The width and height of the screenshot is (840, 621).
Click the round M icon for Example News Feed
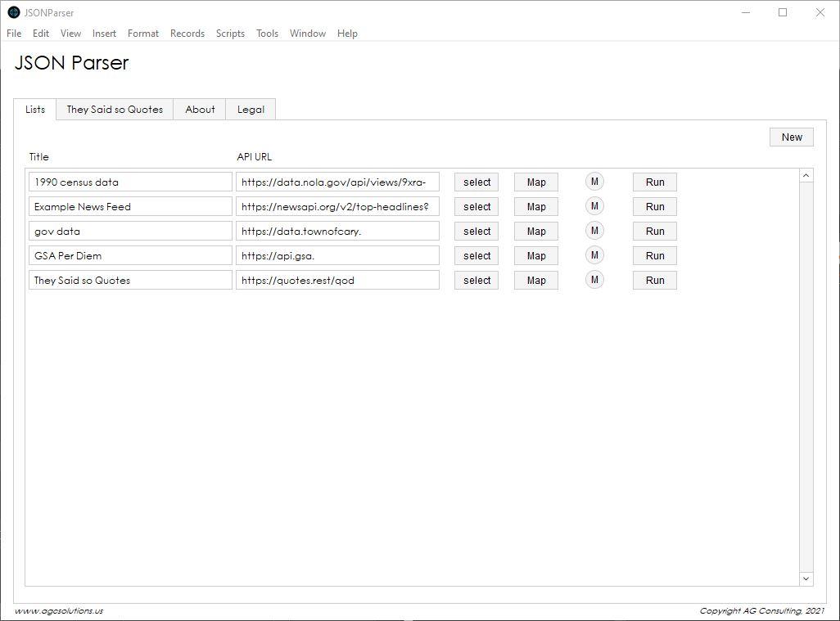594,206
